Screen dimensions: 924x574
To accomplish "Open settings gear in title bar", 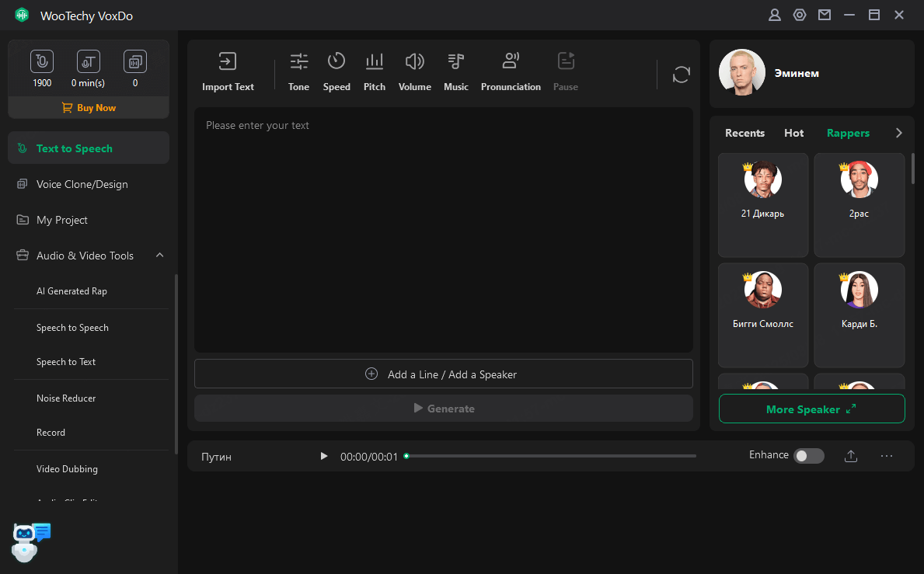I will tap(800, 16).
